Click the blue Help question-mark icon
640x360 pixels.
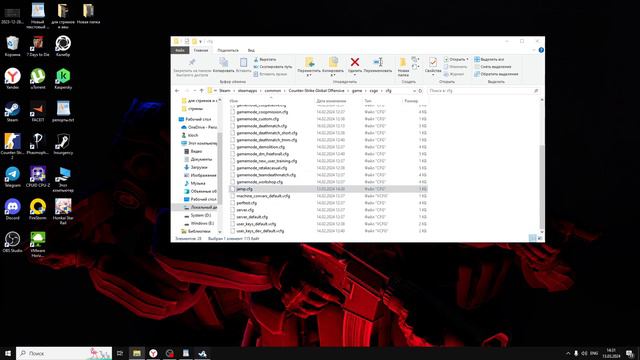pos(541,50)
